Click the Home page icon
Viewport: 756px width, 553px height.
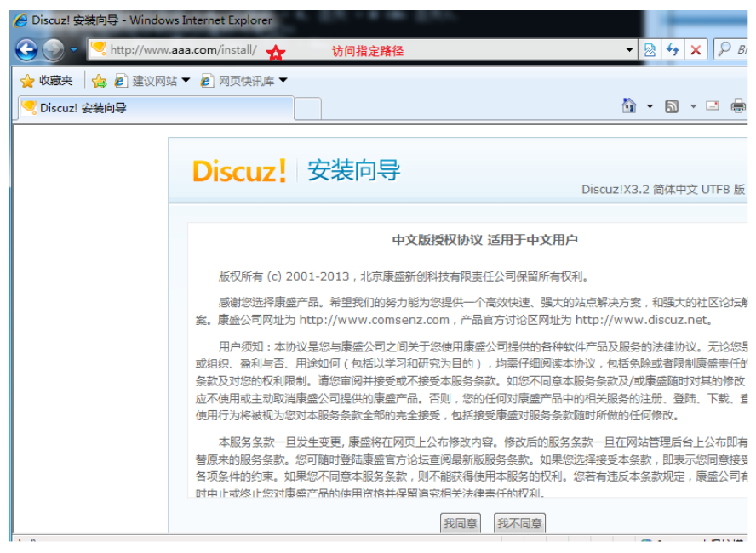point(628,106)
